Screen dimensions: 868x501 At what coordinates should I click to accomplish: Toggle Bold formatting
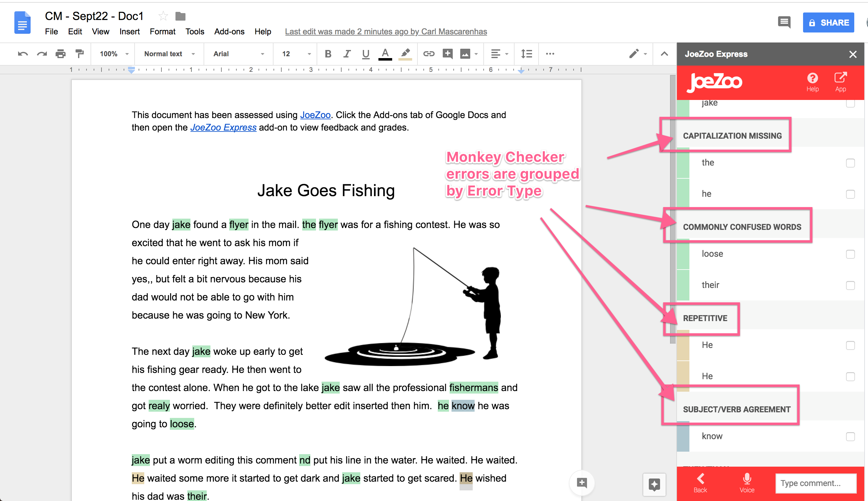coord(328,54)
